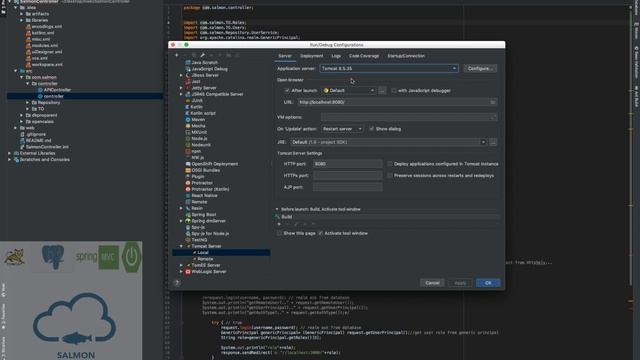Toggle the Show dialog checkbox
The image size is (640, 360).
371,129
